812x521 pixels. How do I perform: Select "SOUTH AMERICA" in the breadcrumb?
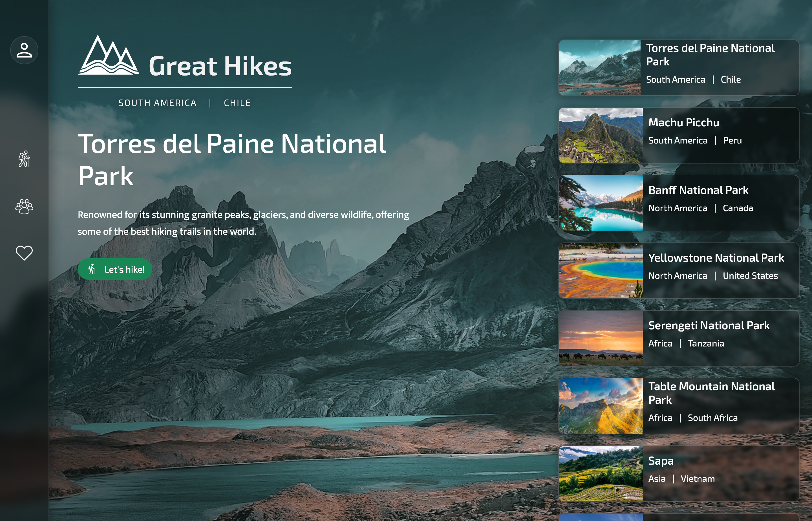pyautogui.click(x=157, y=103)
